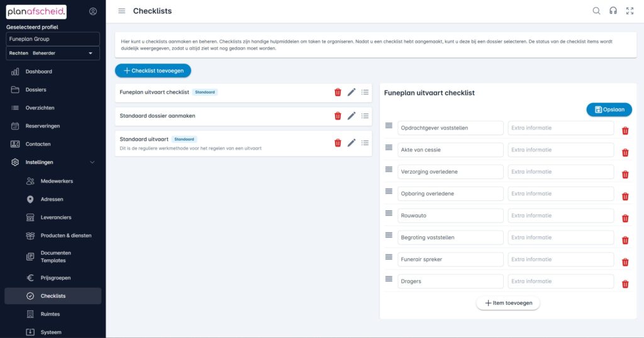
Task: Delete the Dragers checklist item
Action: point(625,284)
